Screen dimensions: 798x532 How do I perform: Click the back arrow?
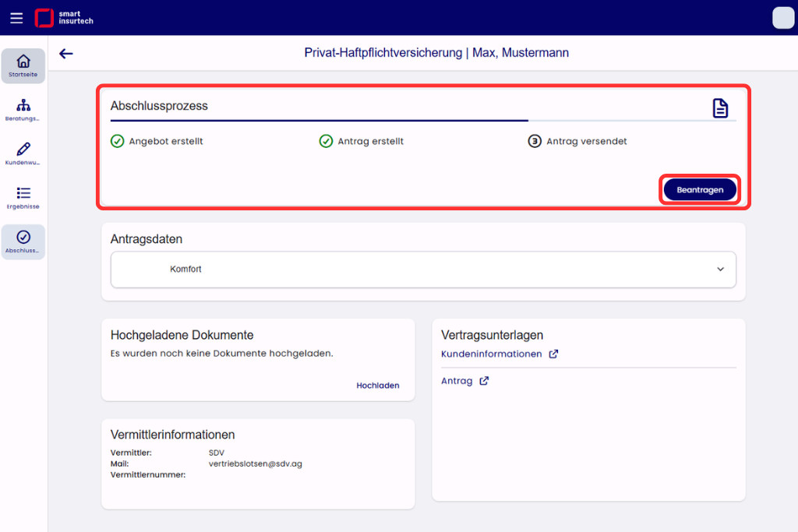(66, 54)
